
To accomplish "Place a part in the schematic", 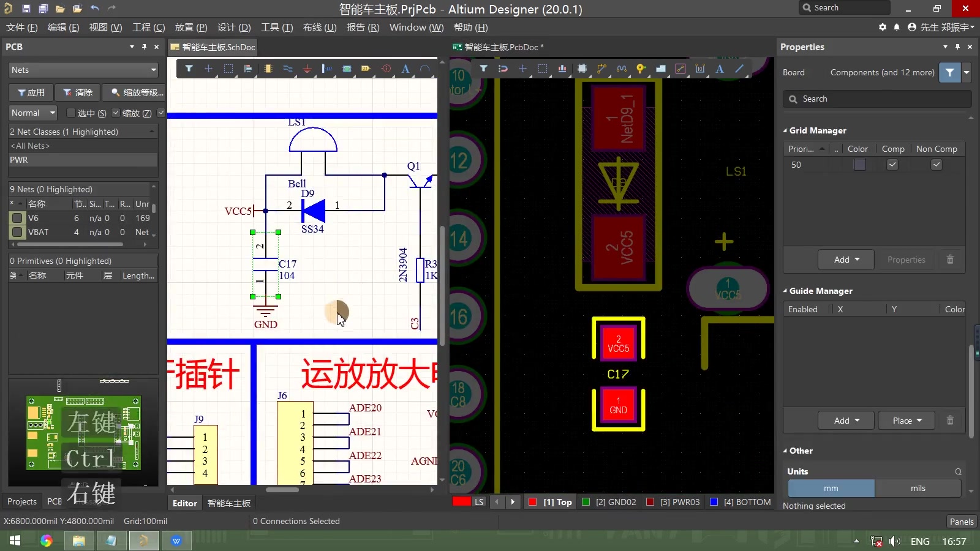I will (268, 69).
